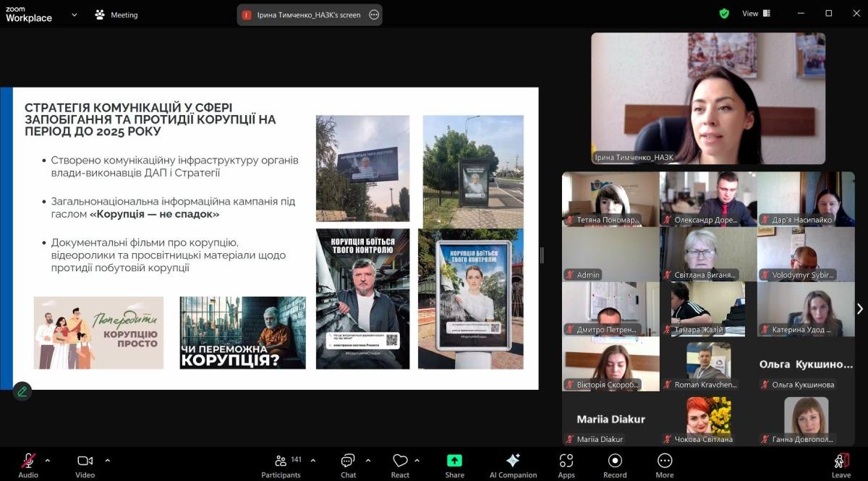Select the Meeting tab
Image resolution: width=868 pixels, height=481 pixels.
(x=116, y=14)
